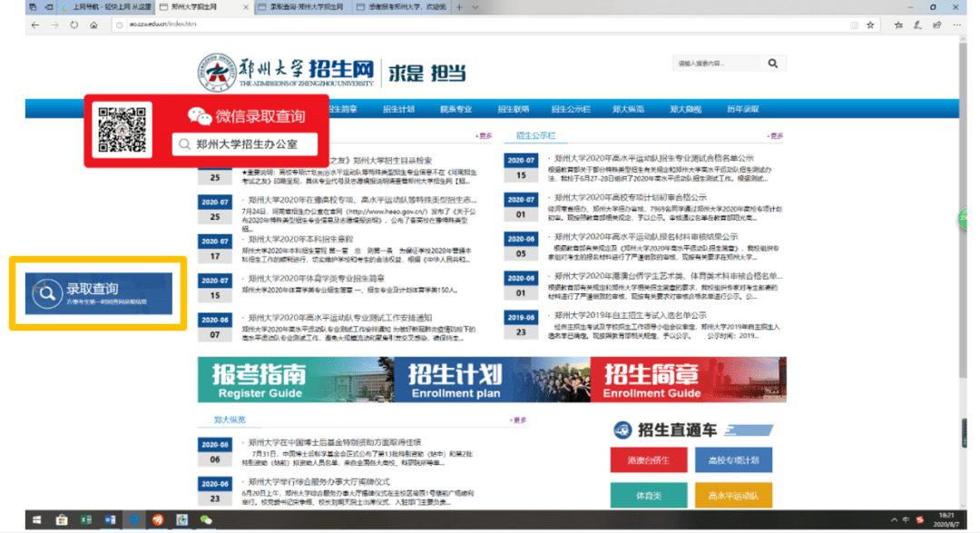
Task: Click 更多 link beside 郑大纵览 section heading
Action: (x=518, y=420)
